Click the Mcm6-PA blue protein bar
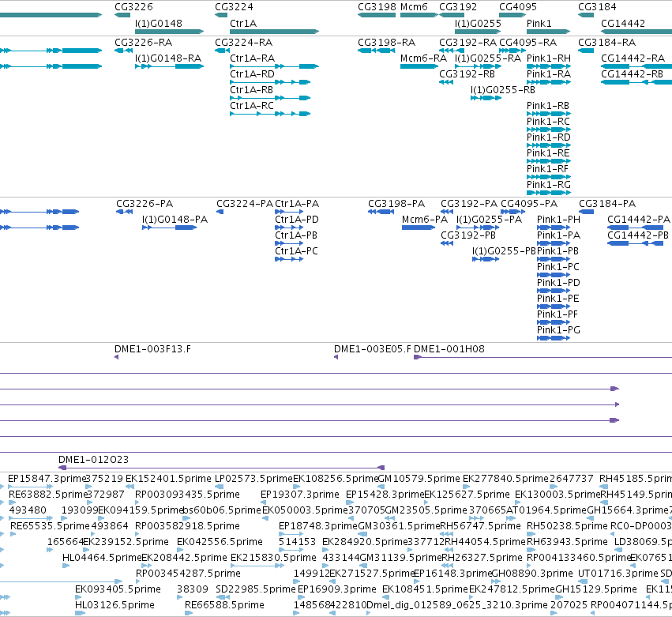This screenshot has width=672, height=617. click(x=419, y=228)
